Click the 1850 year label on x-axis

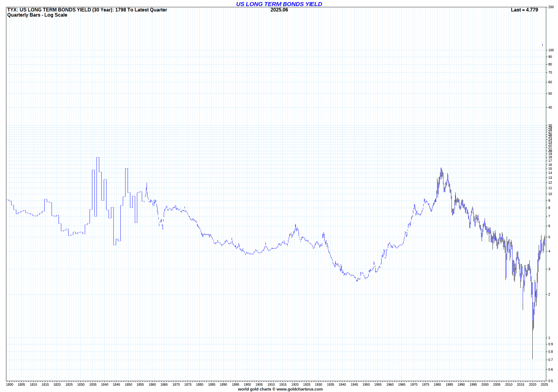(128, 384)
